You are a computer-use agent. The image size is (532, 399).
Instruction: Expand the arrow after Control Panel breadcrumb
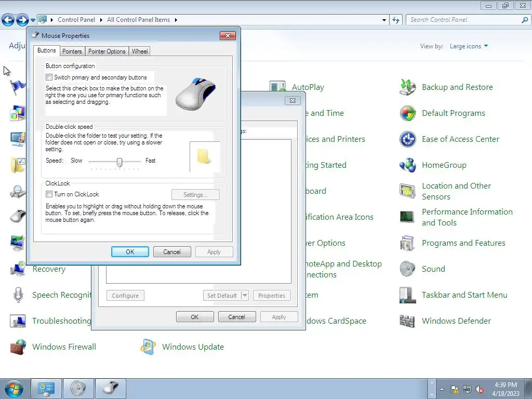coord(101,20)
